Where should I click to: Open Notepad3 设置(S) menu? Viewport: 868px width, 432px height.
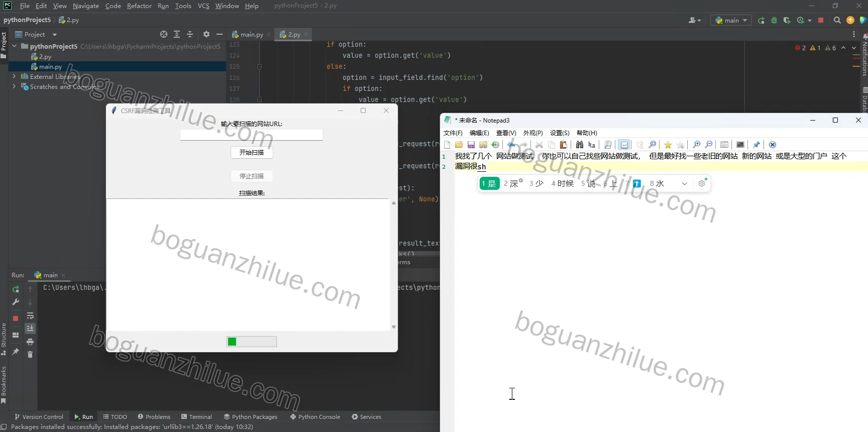560,133
